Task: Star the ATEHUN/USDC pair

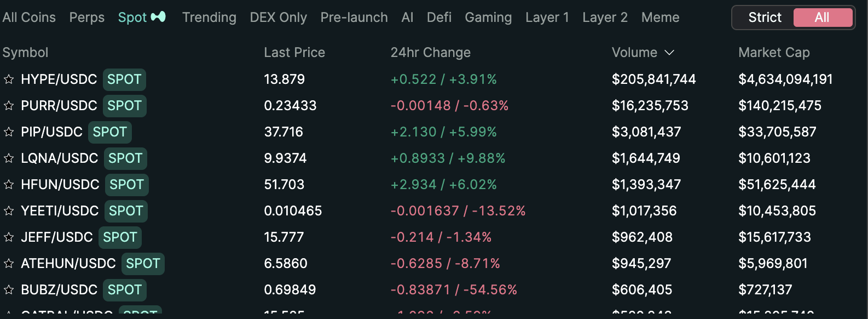Action: tap(9, 264)
